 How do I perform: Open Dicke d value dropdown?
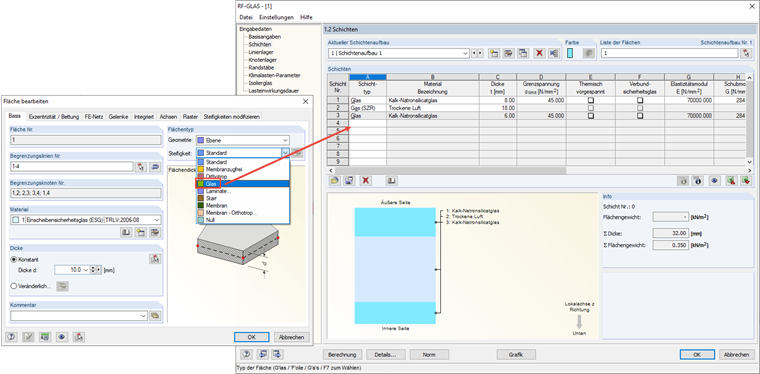click(x=86, y=270)
